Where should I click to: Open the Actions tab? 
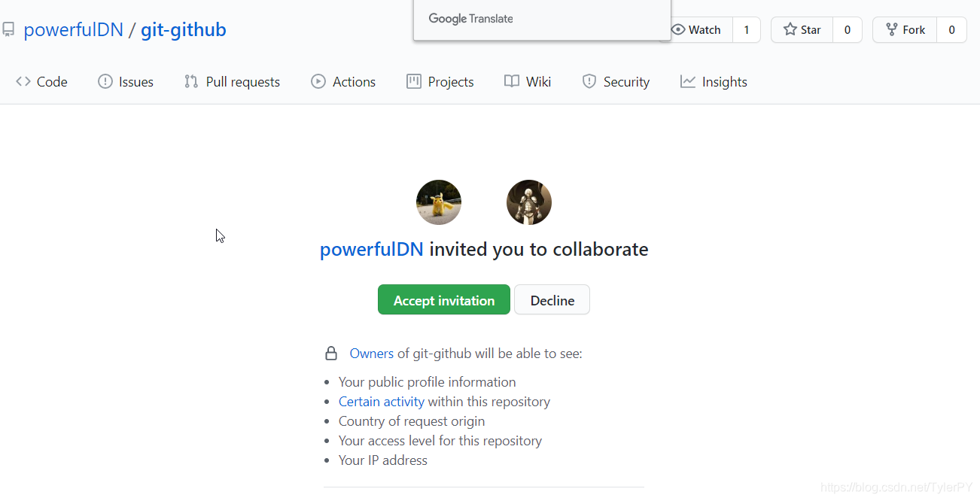[x=343, y=82]
